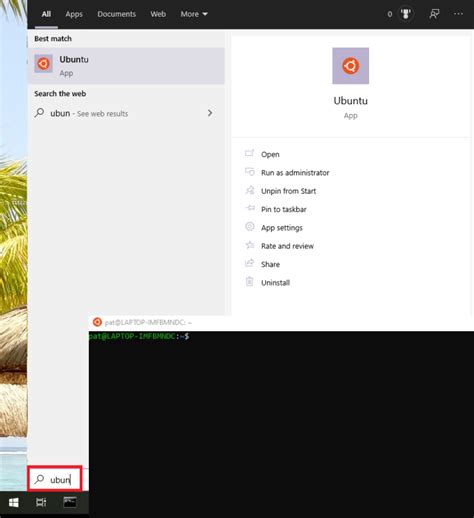Click the Ubuntu terminal window title text
The height and width of the screenshot is (518, 474).
148,322
